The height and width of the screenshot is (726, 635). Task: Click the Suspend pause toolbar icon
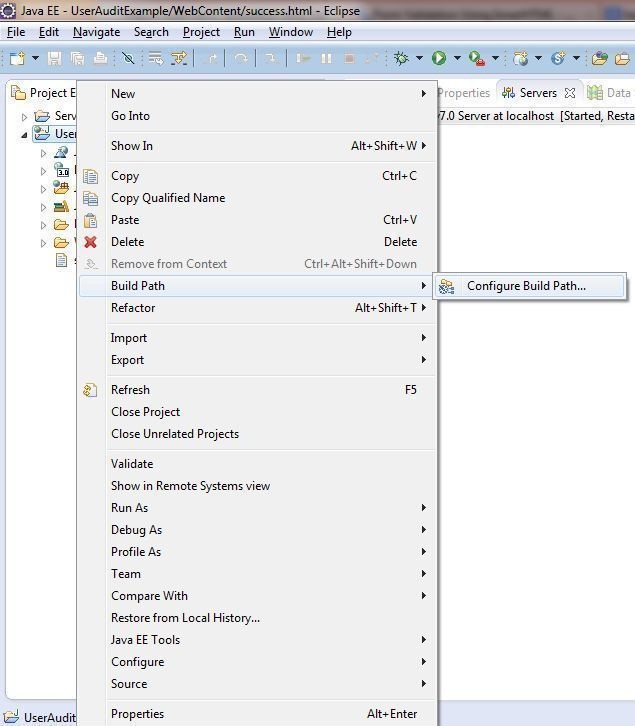(326, 58)
